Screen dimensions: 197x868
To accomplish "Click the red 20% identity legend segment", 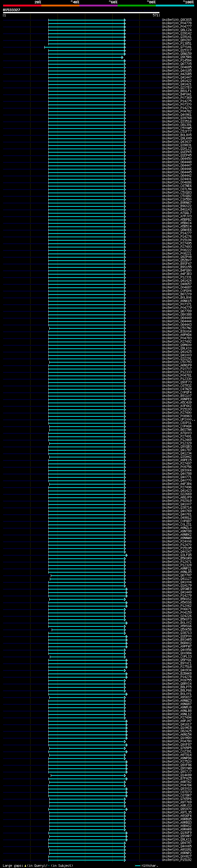I will [x=22, y=6].
